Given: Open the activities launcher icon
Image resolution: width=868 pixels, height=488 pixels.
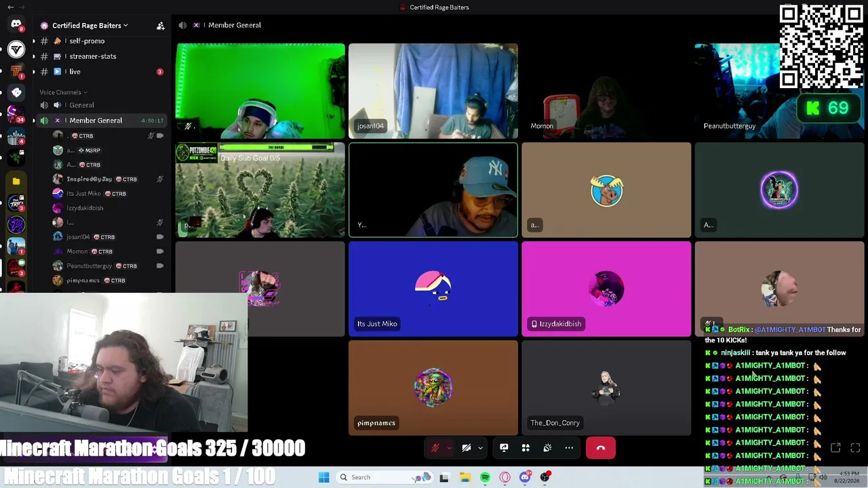Looking at the screenshot, I should click(526, 448).
